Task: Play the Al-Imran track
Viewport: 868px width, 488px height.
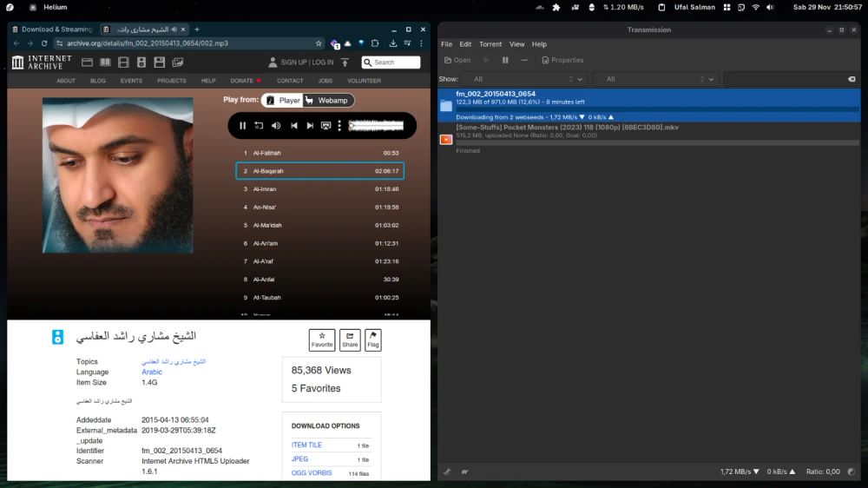Action: coord(320,189)
